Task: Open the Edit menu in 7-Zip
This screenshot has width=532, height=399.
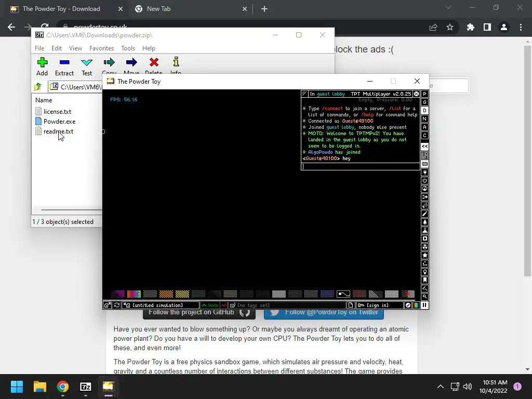Action: (56, 48)
